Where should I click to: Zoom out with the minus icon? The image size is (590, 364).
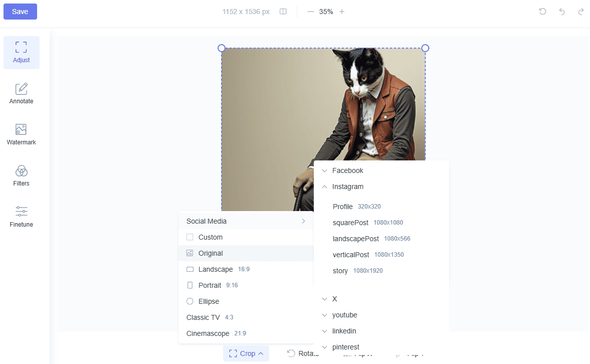point(310,12)
